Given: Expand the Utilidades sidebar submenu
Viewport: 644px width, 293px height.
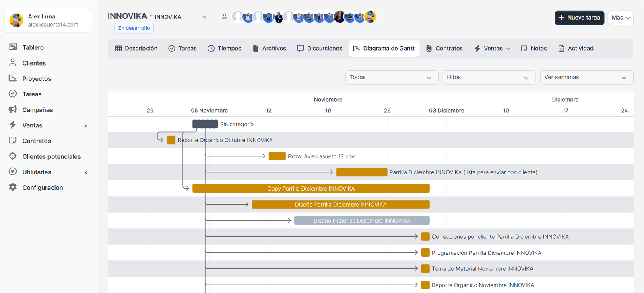Looking at the screenshot, I should click(x=86, y=172).
